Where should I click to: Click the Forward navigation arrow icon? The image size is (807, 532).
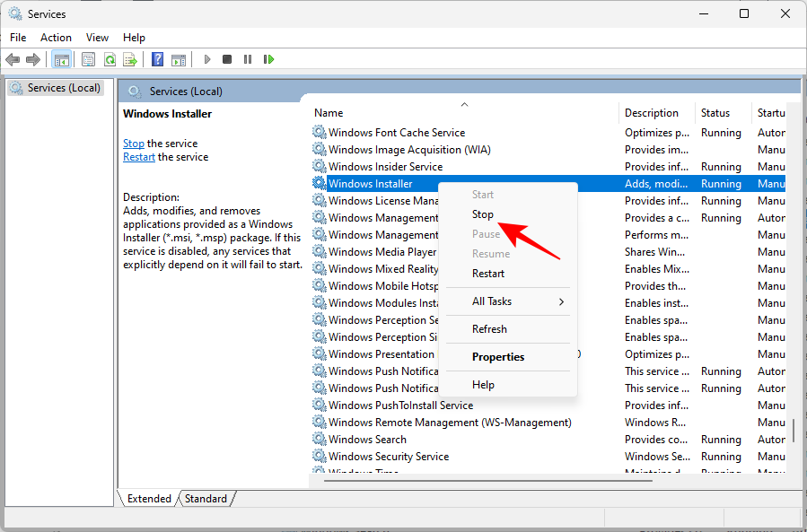[x=34, y=59]
